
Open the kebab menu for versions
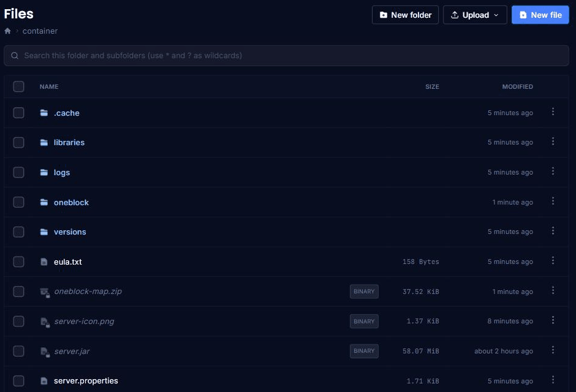pyautogui.click(x=553, y=231)
